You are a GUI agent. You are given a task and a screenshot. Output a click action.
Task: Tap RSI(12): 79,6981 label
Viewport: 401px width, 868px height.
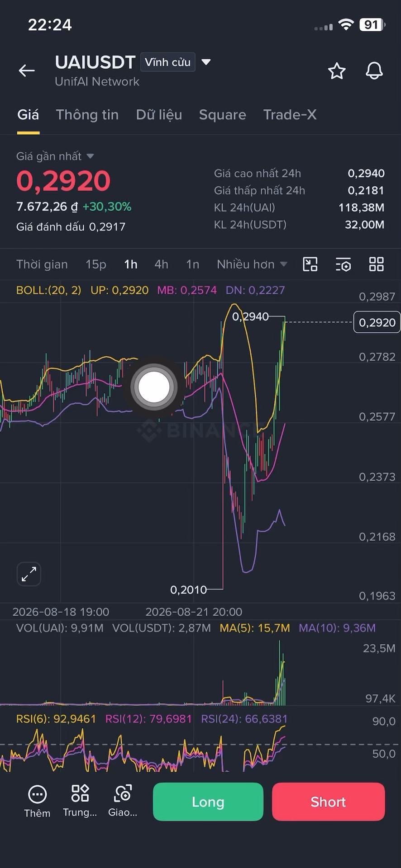pyautogui.click(x=149, y=719)
